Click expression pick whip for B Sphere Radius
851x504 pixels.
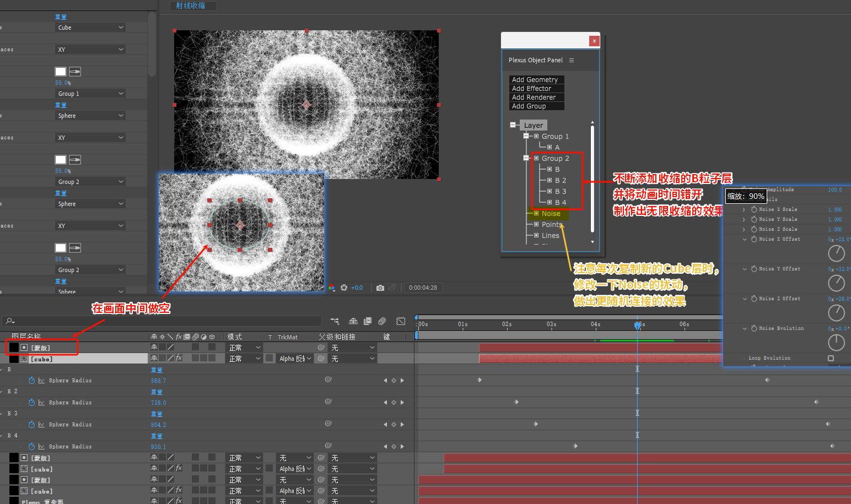pos(328,380)
